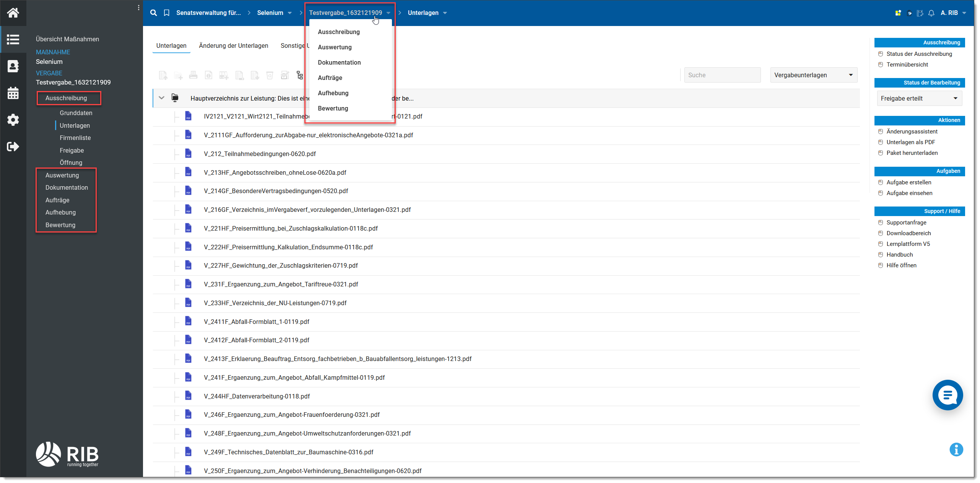Open the three-dot sidebar menu
This screenshot has height=483, width=980.
pyautogui.click(x=138, y=8)
